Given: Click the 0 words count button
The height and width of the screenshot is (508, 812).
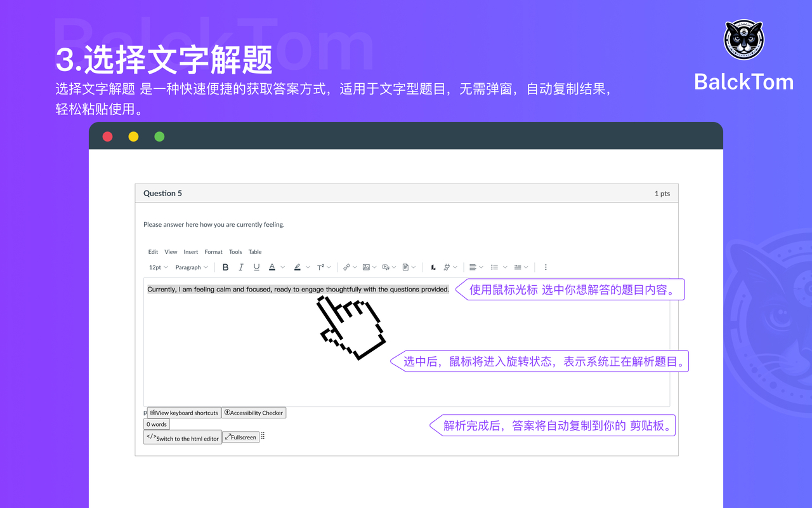Looking at the screenshot, I should coord(157,424).
